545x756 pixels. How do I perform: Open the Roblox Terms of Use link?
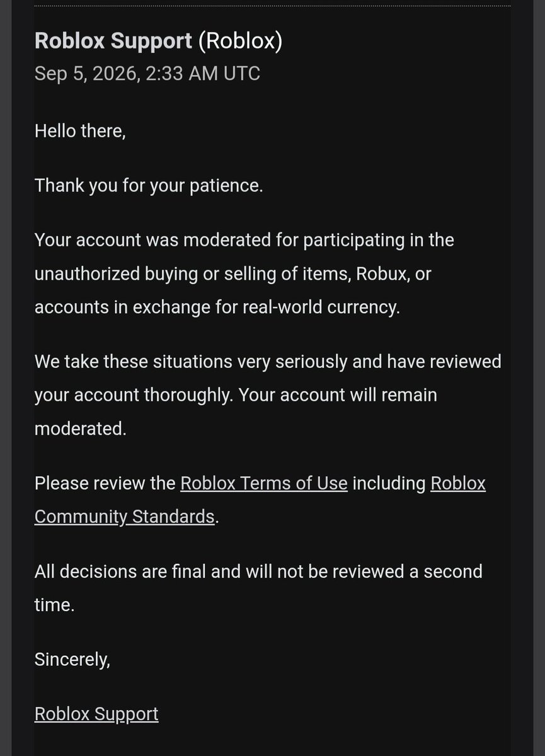[x=264, y=483]
